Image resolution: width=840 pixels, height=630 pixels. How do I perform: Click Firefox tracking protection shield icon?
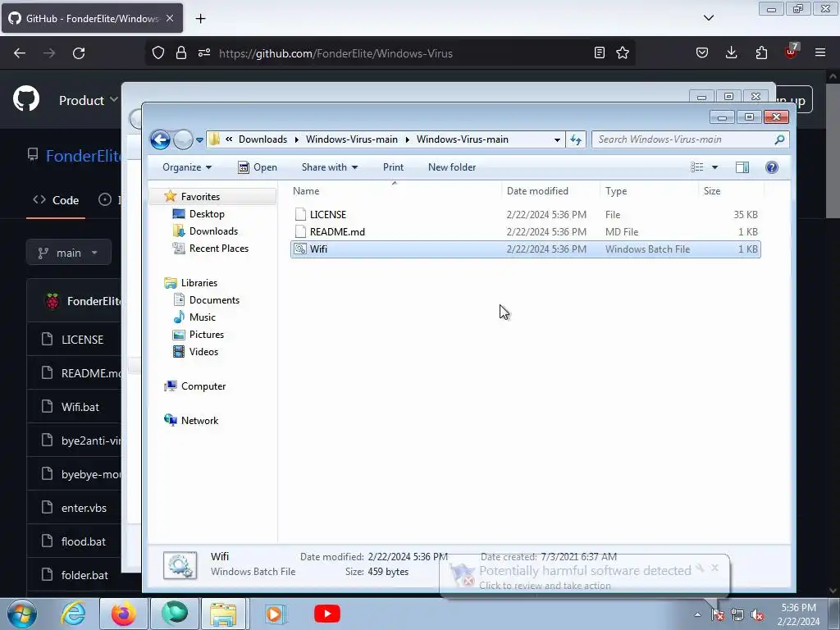click(x=158, y=53)
